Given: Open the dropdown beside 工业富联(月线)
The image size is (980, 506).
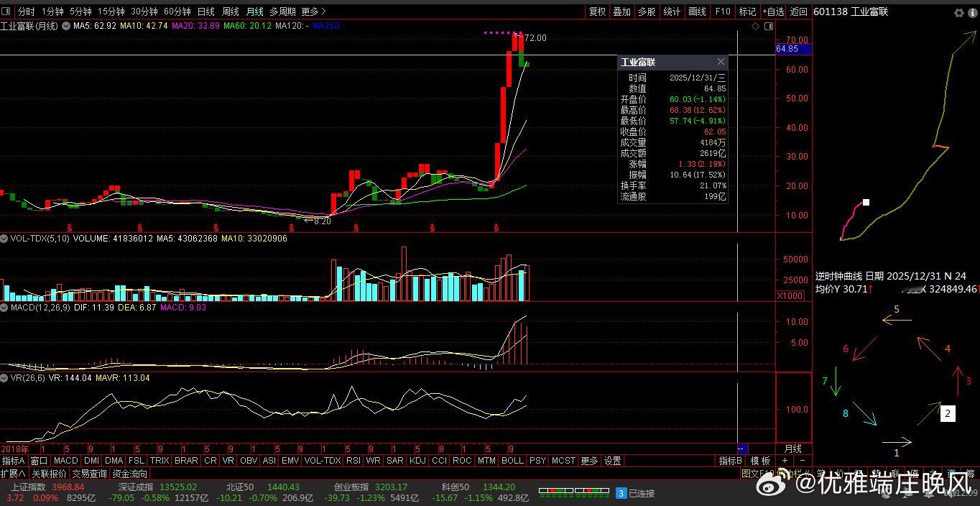Looking at the screenshot, I should coord(66,26).
